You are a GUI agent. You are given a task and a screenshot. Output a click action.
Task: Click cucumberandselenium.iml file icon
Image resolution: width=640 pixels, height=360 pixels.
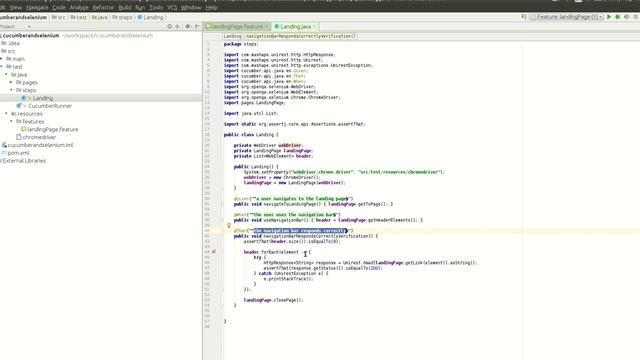pos(4,145)
